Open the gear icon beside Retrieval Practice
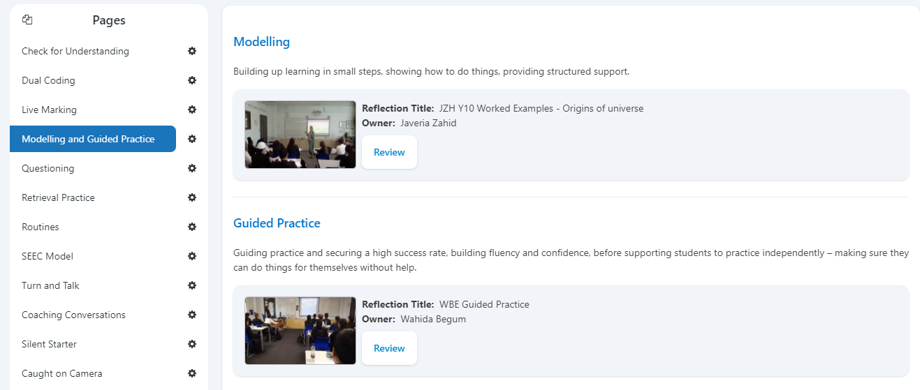 pyautogui.click(x=192, y=198)
